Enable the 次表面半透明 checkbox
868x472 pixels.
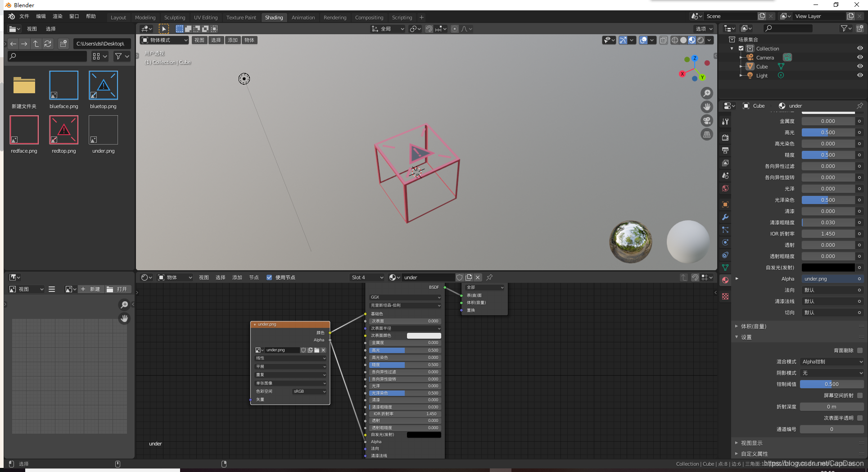click(x=860, y=418)
